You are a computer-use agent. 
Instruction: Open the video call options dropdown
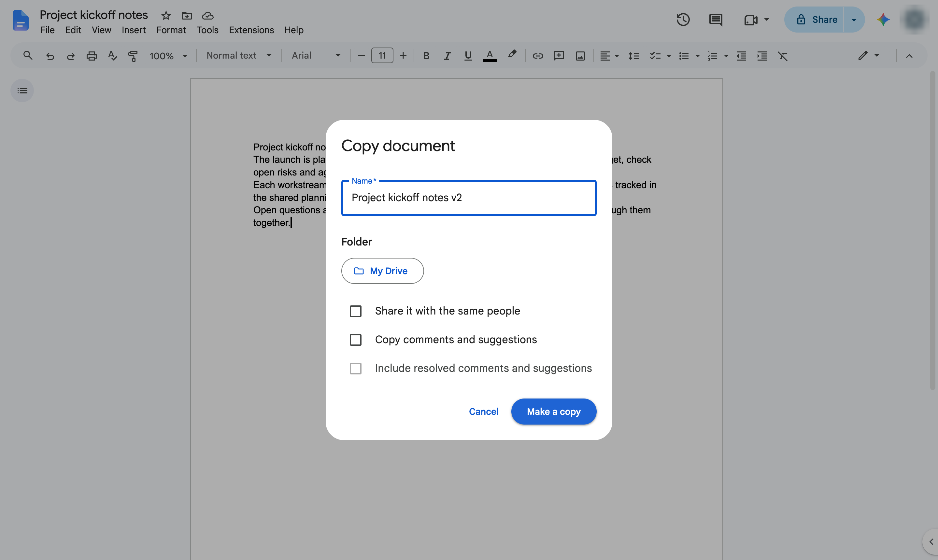[767, 20]
